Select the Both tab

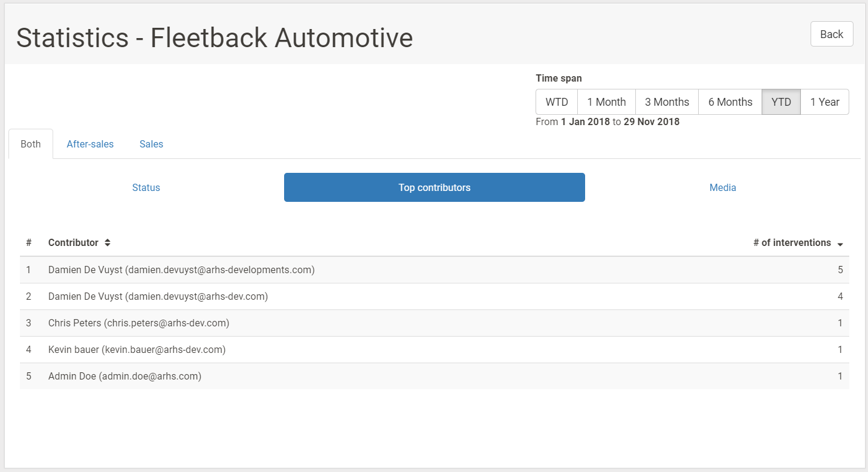pos(30,144)
